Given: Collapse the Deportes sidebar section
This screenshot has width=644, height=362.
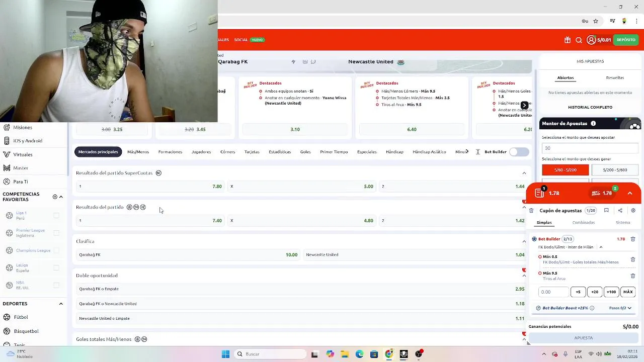Looking at the screenshot, I should 61,304.
